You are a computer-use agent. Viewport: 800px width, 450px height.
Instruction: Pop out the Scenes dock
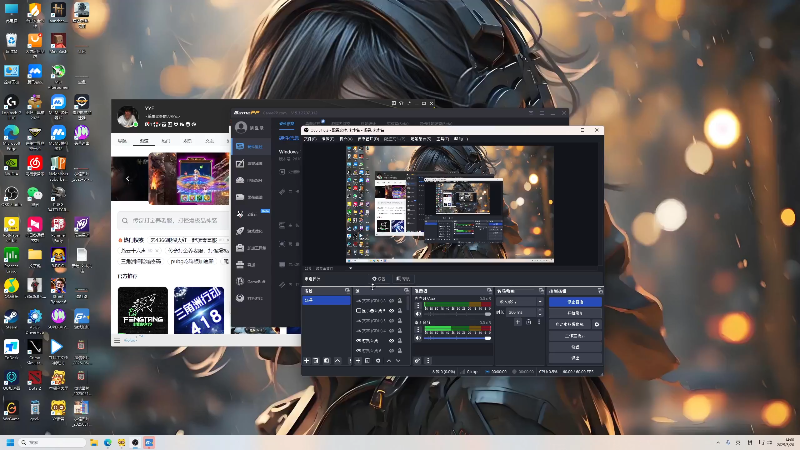click(347, 291)
